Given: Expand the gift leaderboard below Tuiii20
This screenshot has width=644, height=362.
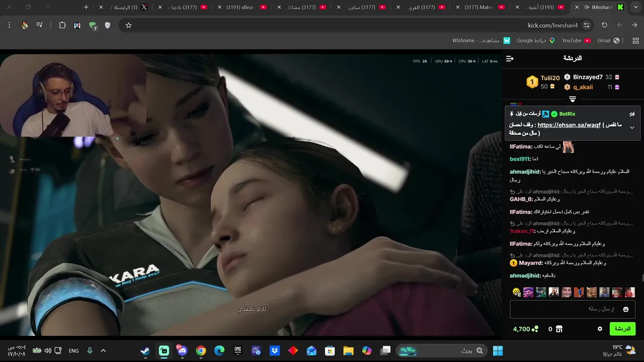Looking at the screenshot, I should pyautogui.click(x=573, y=99).
